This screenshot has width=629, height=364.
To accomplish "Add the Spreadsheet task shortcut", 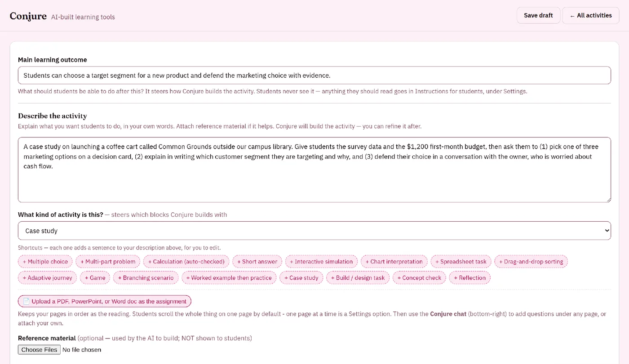I will (461, 262).
